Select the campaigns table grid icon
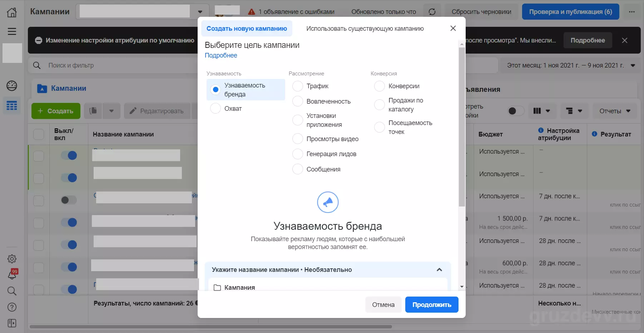644x333 pixels. coord(12,106)
